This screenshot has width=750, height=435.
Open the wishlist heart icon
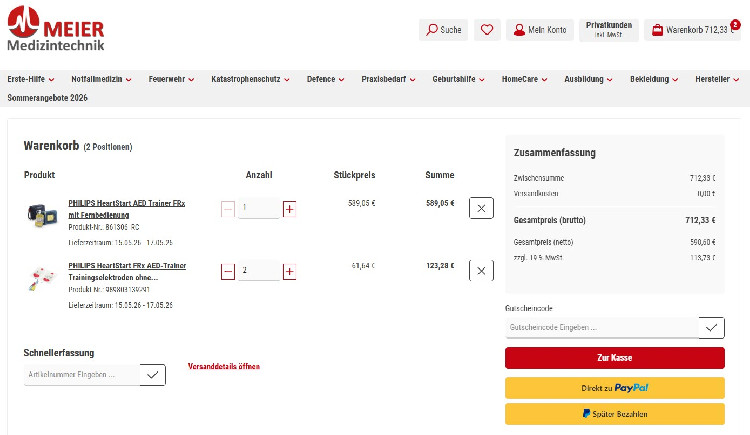487,30
